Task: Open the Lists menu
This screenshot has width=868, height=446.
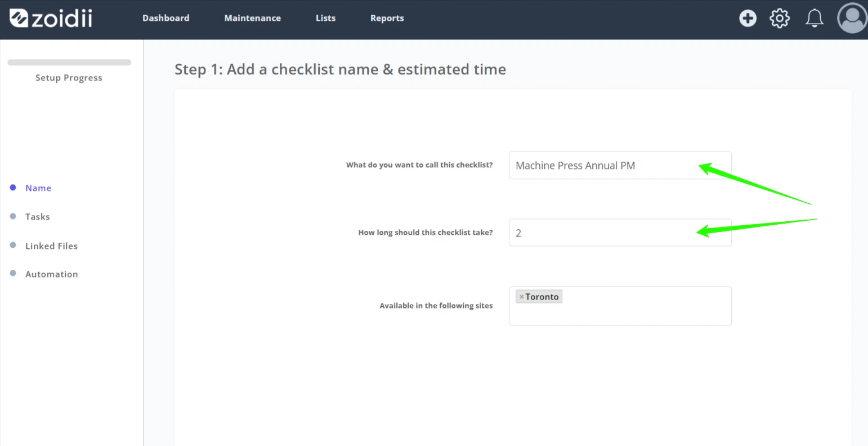Action: (325, 18)
